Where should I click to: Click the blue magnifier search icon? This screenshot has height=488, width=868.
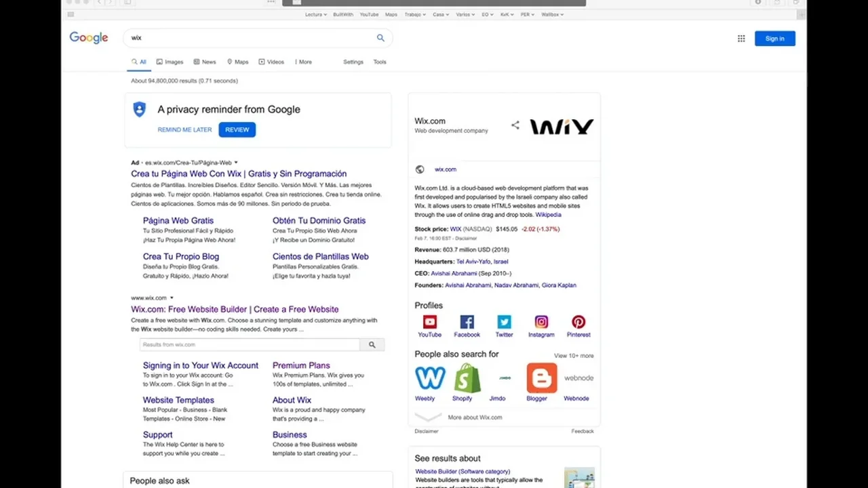pyautogui.click(x=380, y=38)
